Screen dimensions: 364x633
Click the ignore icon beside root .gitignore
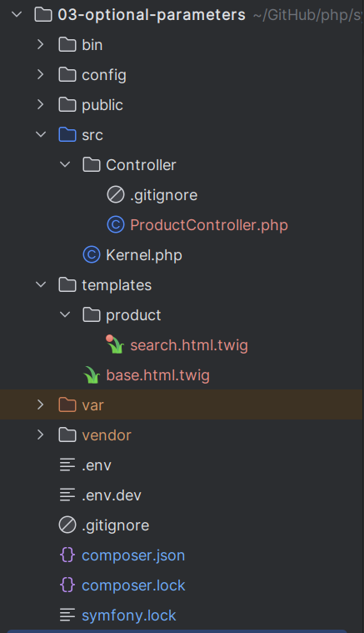[x=67, y=525]
